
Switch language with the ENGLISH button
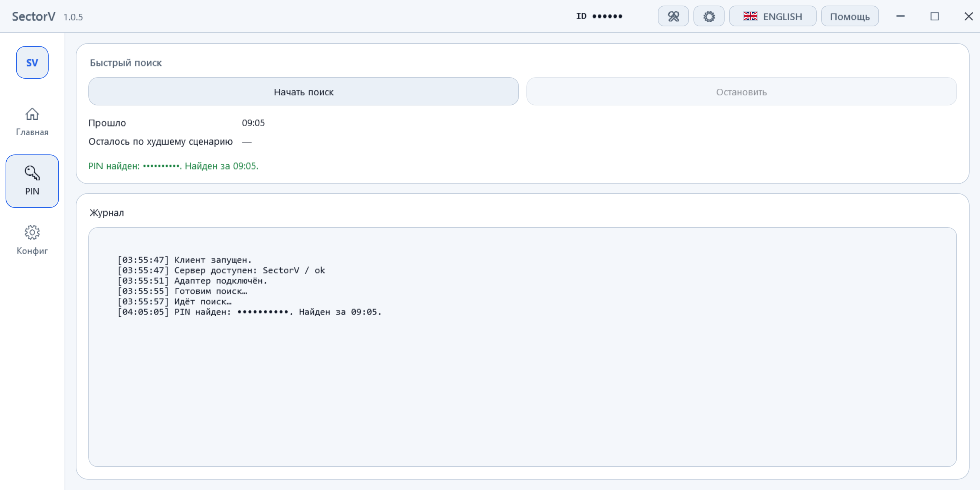[x=772, y=16]
